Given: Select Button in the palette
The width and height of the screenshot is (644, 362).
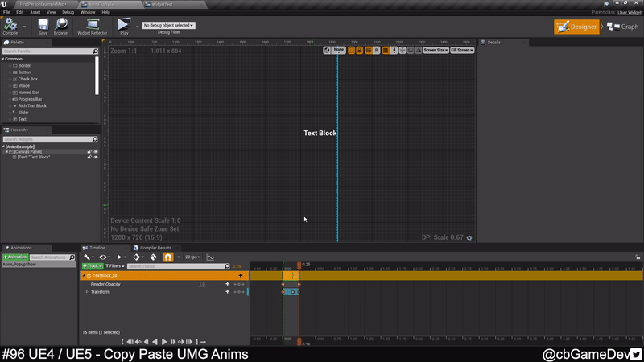Looking at the screenshot, I should [24, 72].
